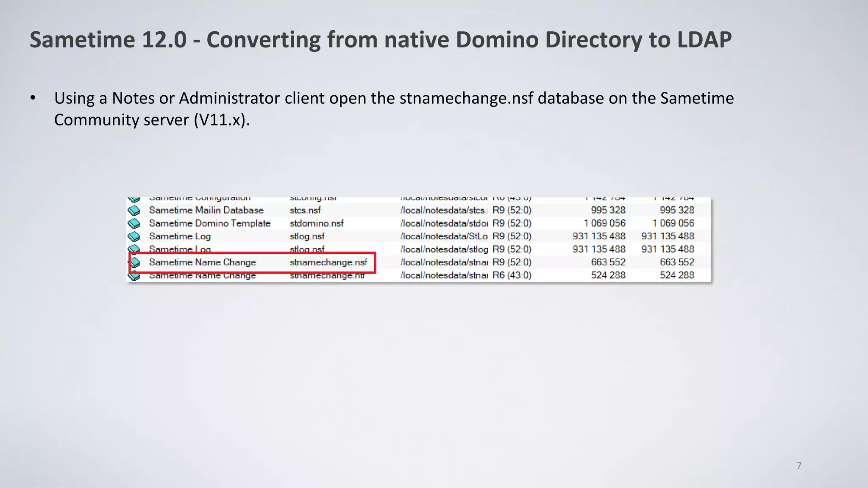Click R9 (52:0) in the stdomino.nsf row
868x488 pixels.
point(512,223)
